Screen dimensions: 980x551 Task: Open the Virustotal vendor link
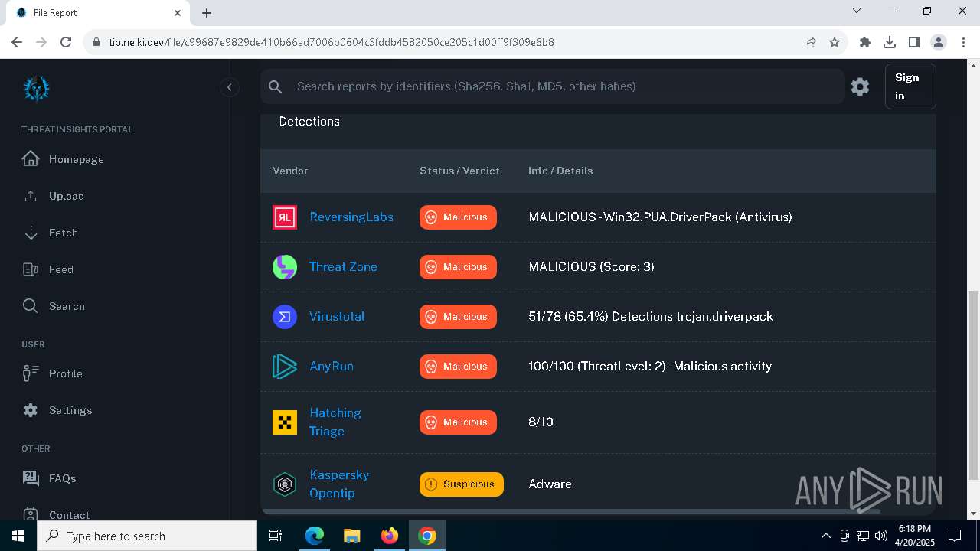tap(337, 316)
